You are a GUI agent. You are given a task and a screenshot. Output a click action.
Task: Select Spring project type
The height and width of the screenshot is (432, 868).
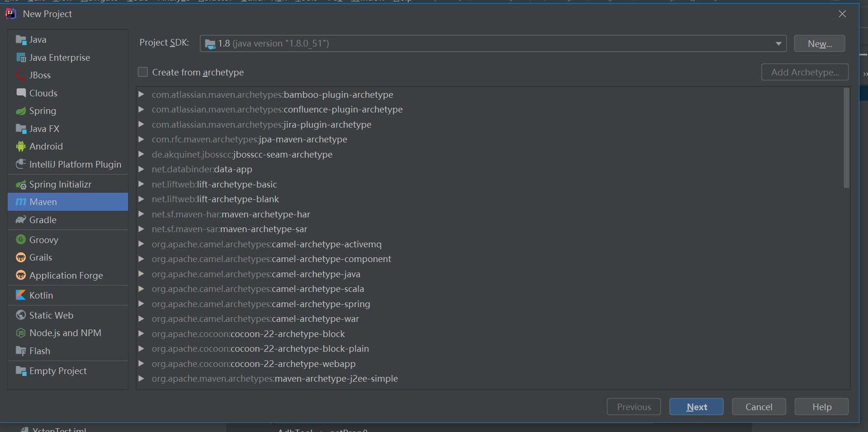point(68,111)
